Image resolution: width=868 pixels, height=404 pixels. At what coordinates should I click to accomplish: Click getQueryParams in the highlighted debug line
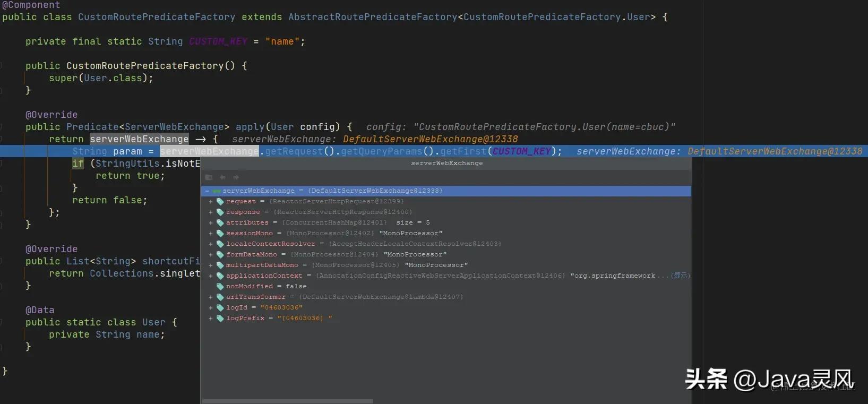tap(382, 151)
